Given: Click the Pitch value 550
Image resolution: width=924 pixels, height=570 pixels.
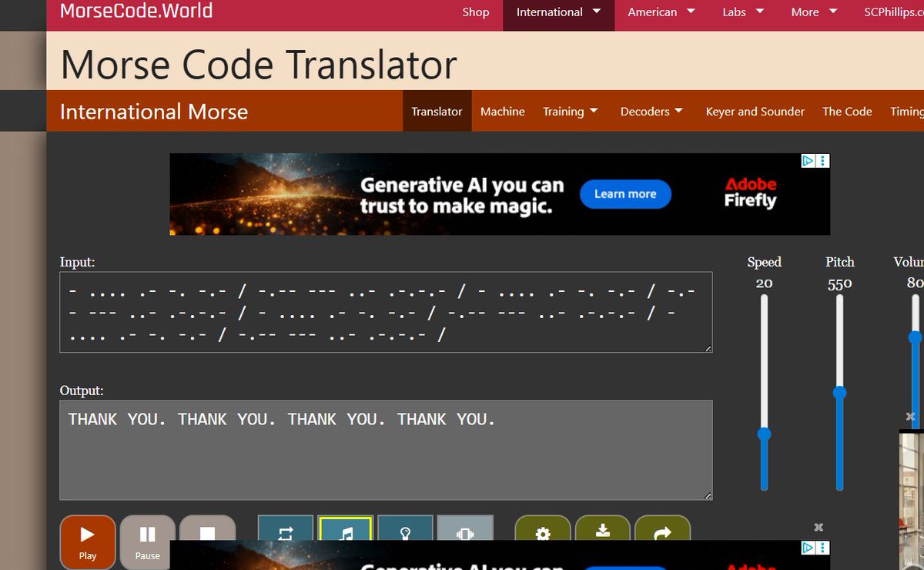Looking at the screenshot, I should [x=839, y=283].
